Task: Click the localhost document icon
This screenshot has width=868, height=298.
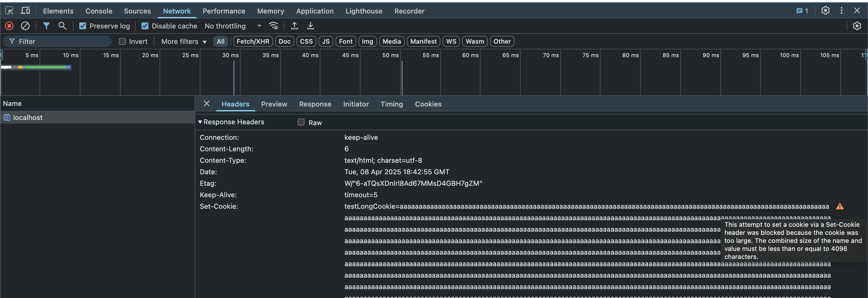Action: [7, 118]
